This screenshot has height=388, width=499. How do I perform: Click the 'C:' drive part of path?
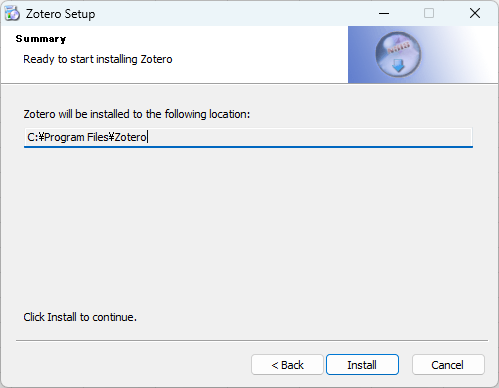pyautogui.click(x=33, y=137)
